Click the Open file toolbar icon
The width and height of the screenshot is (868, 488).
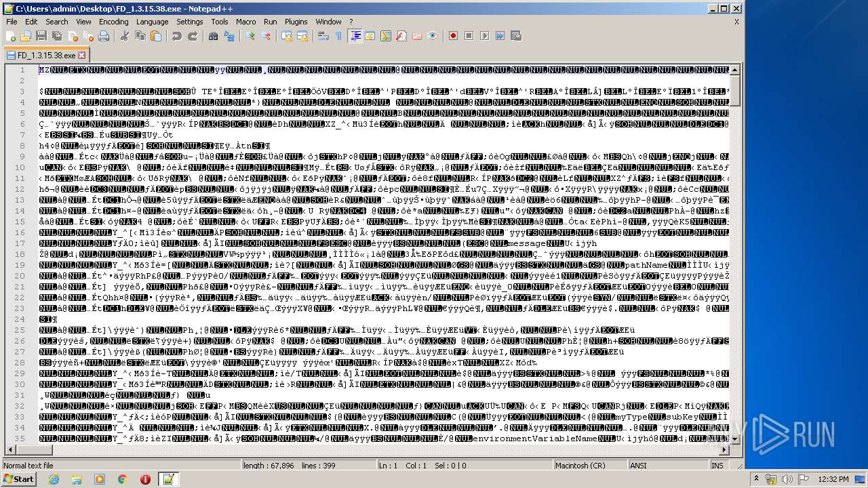click(x=26, y=36)
